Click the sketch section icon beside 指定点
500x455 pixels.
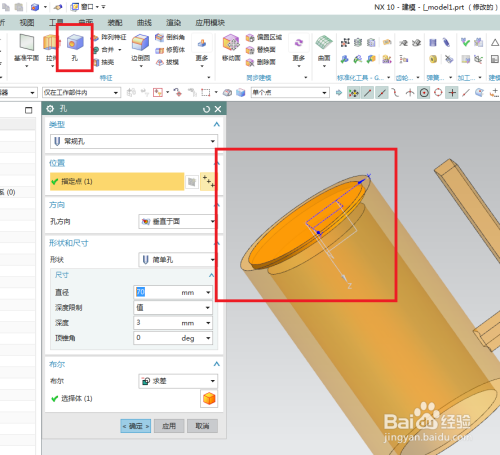[x=192, y=182]
